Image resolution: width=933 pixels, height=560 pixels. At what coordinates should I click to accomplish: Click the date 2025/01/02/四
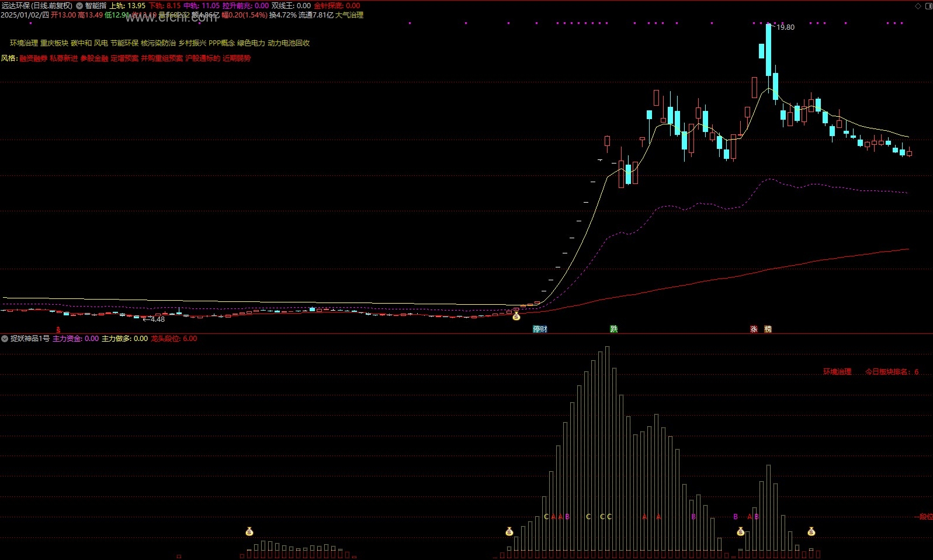pyautogui.click(x=25, y=15)
